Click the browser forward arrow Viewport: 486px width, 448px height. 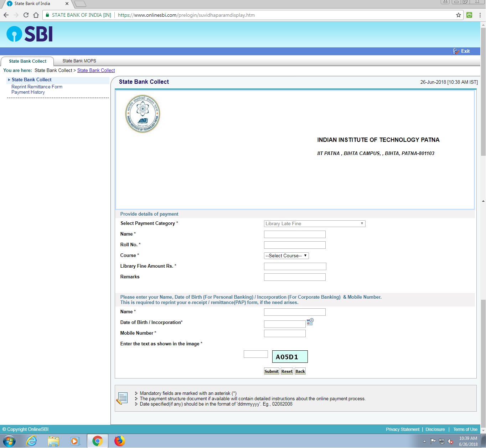(16, 15)
